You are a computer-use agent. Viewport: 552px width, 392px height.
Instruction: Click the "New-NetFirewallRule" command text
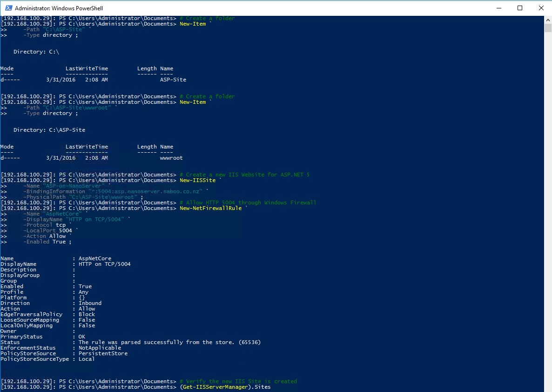[x=210, y=208]
